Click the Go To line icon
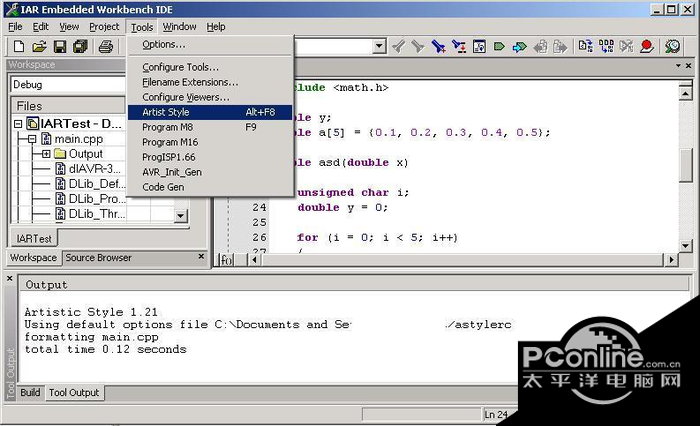Screen dimensions: 700x426 [x=479, y=46]
